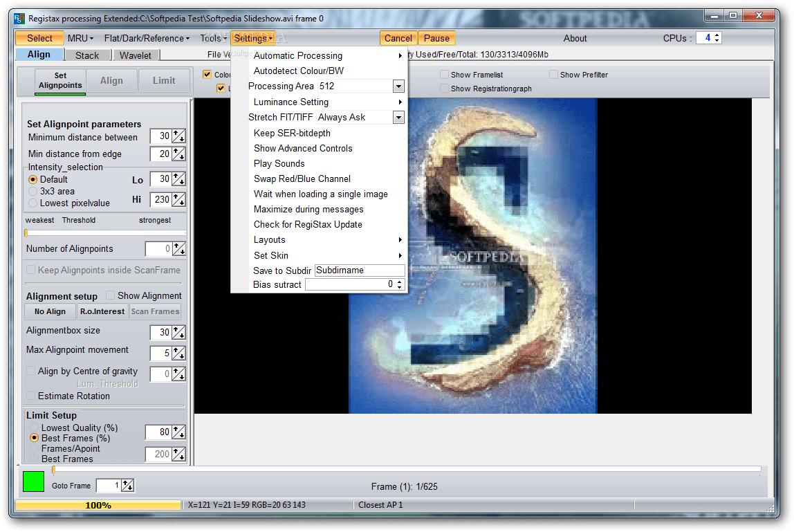
Task: Click the No Align button
Action: coord(49,311)
